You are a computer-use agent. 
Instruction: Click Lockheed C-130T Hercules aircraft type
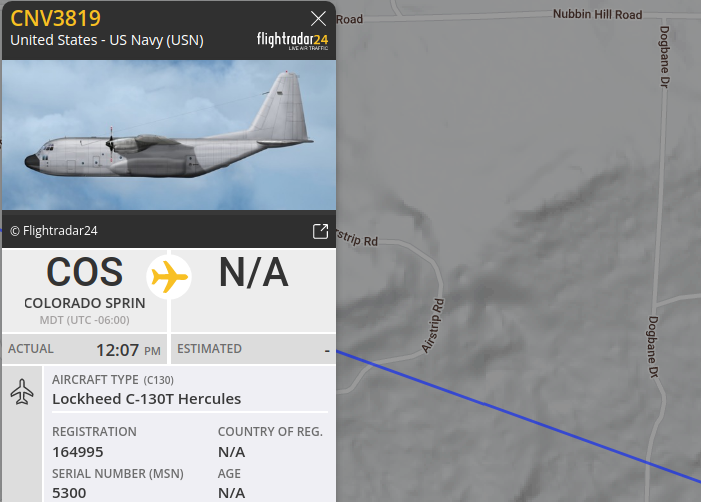147,399
